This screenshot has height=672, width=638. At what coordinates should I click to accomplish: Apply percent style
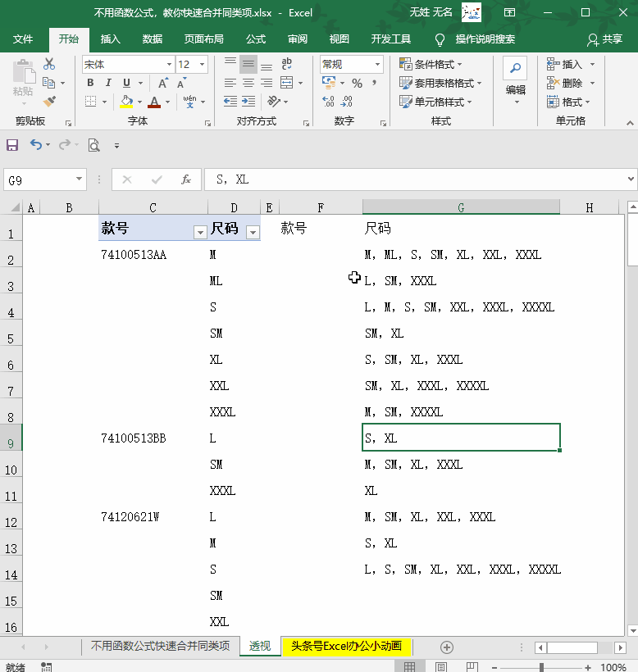pos(357,83)
